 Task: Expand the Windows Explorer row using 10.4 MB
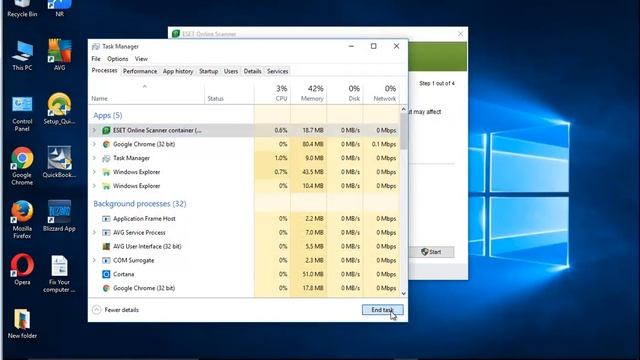94,186
